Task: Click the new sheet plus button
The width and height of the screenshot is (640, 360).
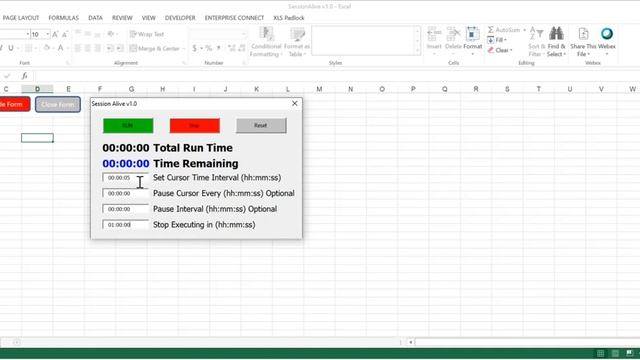Action: coord(17,342)
